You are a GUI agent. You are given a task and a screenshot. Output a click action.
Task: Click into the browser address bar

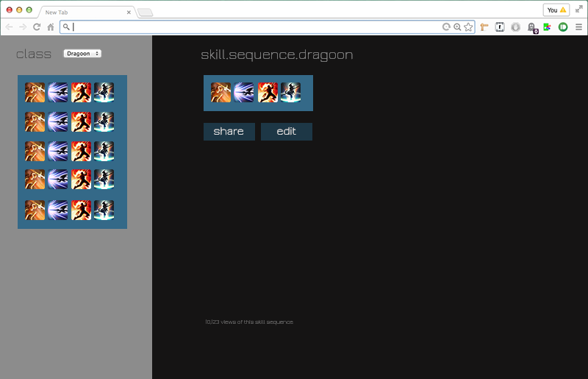pyautogui.click(x=250, y=27)
